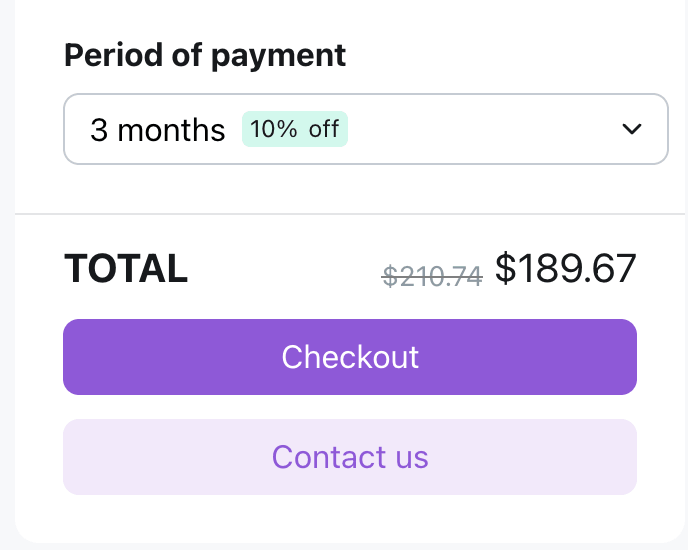Click empty space inside the period select box
This screenshot has width=688, height=550.
480,129
